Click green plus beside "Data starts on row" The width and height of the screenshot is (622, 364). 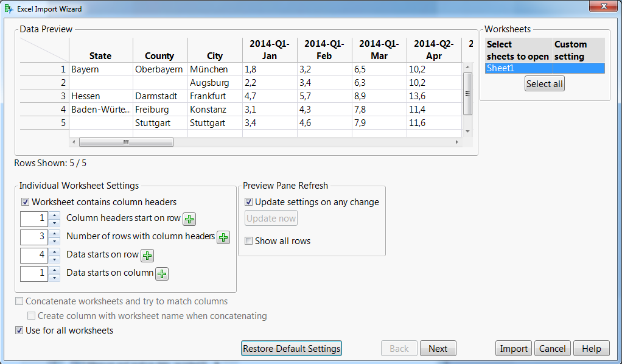[x=147, y=255]
